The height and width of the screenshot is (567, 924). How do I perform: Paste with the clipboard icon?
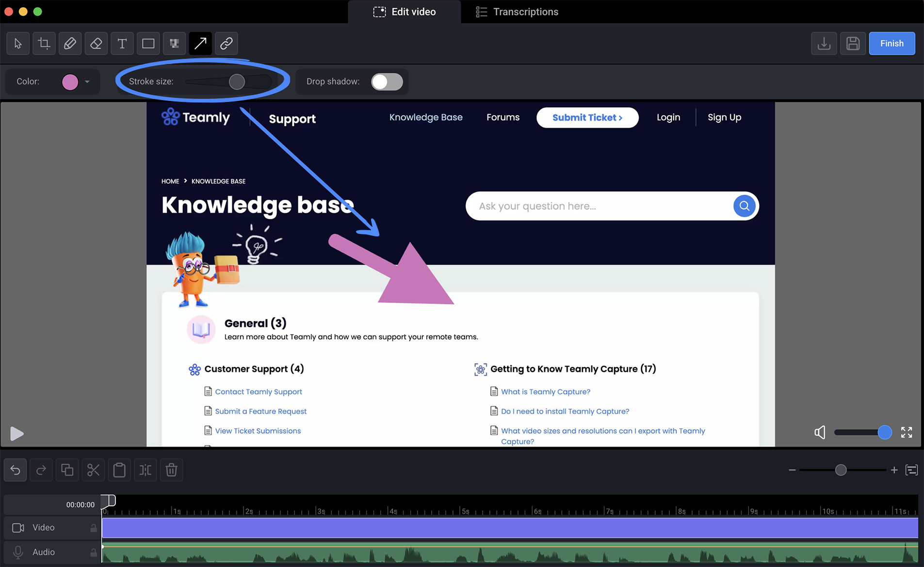[119, 470]
